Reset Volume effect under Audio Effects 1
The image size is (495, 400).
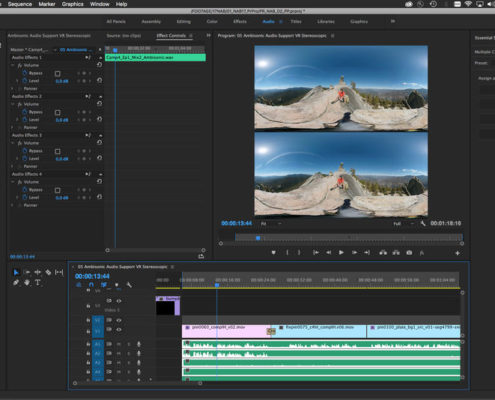click(99, 65)
